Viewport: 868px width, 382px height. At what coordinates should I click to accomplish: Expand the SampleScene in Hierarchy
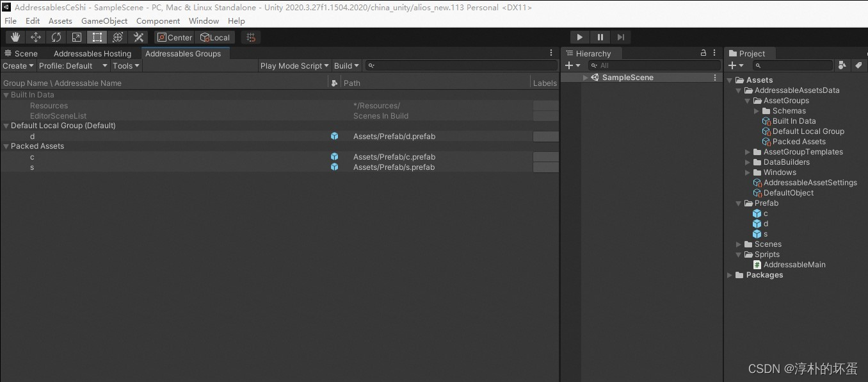coord(585,78)
